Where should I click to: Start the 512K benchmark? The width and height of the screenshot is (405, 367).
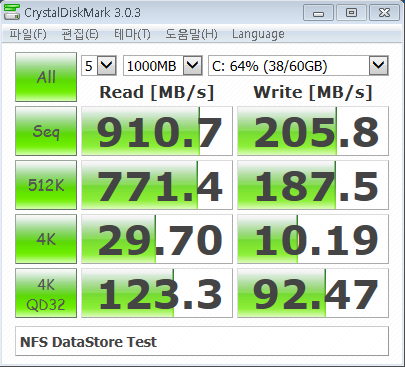[46, 185]
